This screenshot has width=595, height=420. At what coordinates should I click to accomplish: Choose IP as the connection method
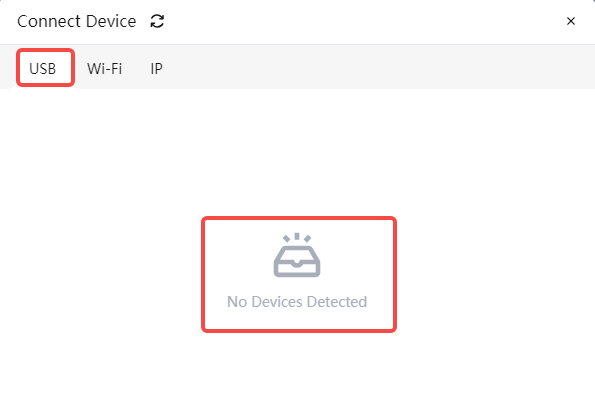click(x=156, y=69)
